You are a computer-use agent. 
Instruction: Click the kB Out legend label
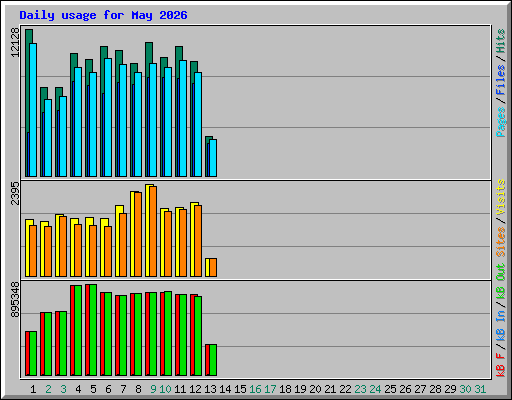click(501, 282)
